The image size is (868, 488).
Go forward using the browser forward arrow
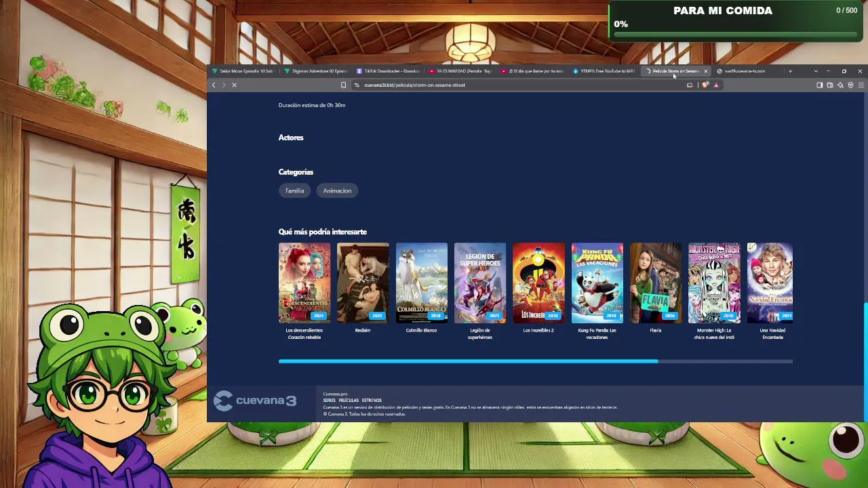224,85
